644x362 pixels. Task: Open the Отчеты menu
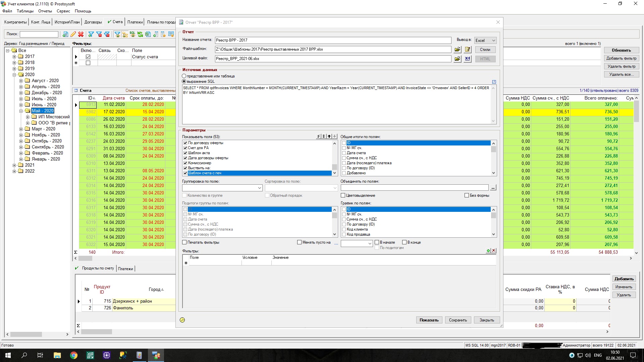point(45,11)
